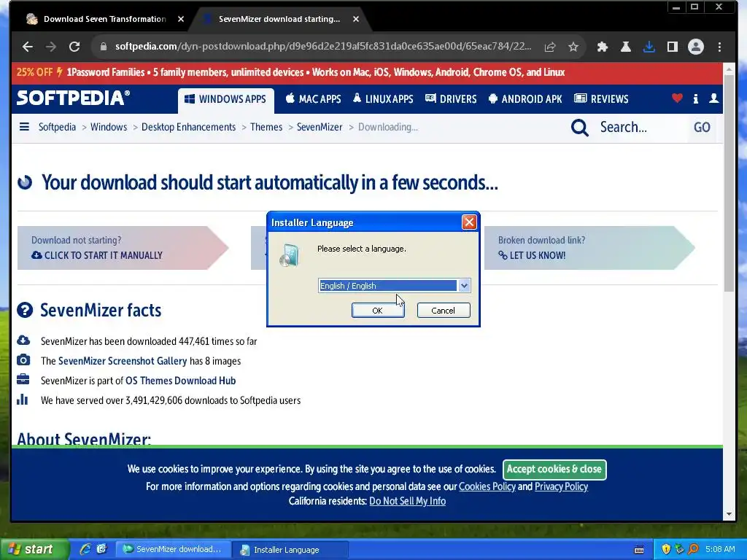Cancel the Installer Language dialog
Image resolution: width=747 pixels, height=560 pixels.
[x=444, y=311]
